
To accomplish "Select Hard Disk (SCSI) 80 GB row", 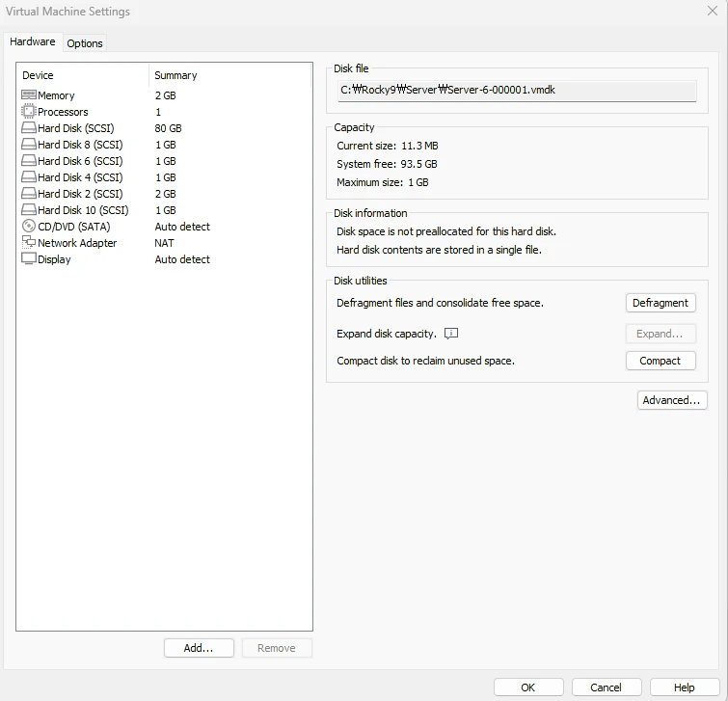I will (x=164, y=128).
